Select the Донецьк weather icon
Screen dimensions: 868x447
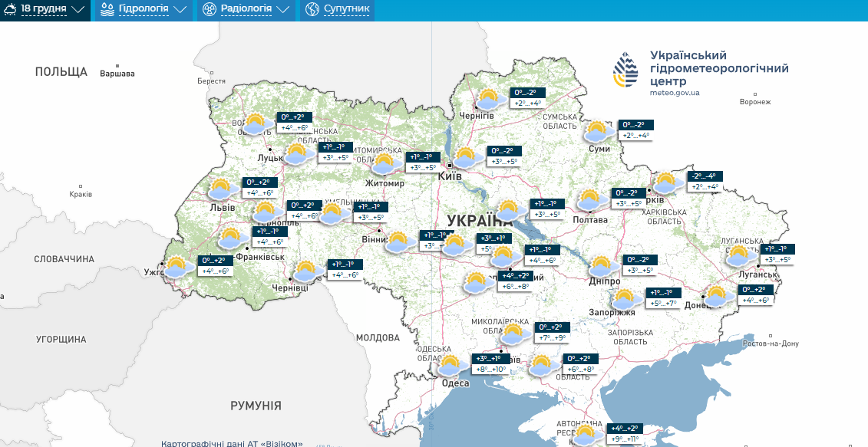(x=717, y=296)
